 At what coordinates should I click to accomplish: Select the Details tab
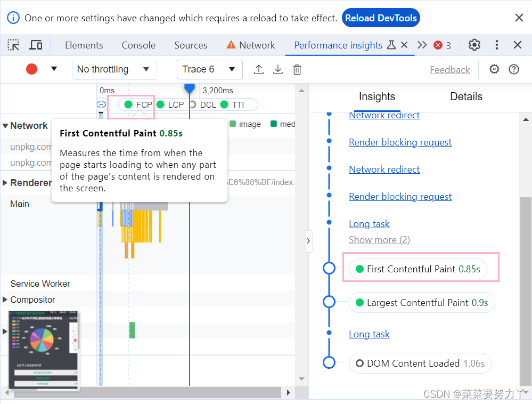(466, 97)
